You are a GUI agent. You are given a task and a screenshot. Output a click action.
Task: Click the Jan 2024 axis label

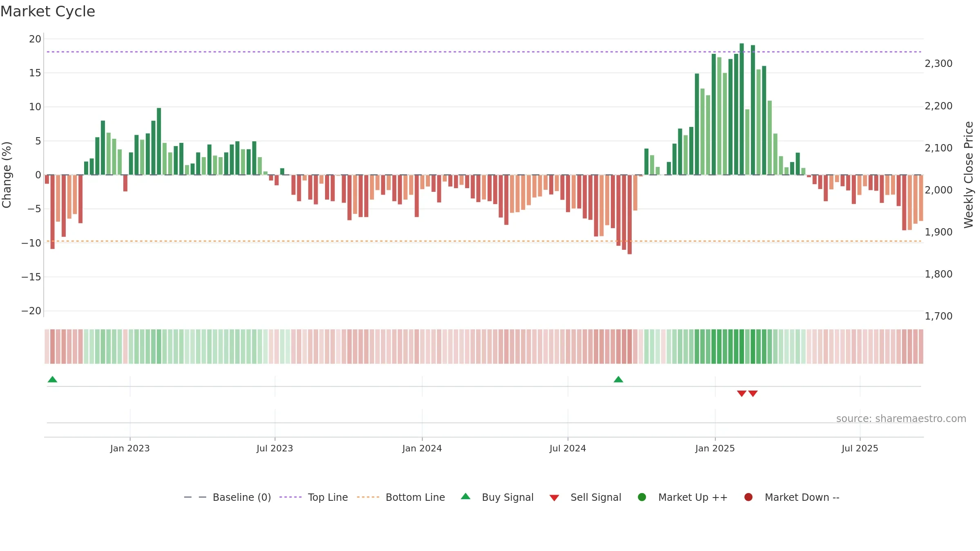(x=422, y=449)
